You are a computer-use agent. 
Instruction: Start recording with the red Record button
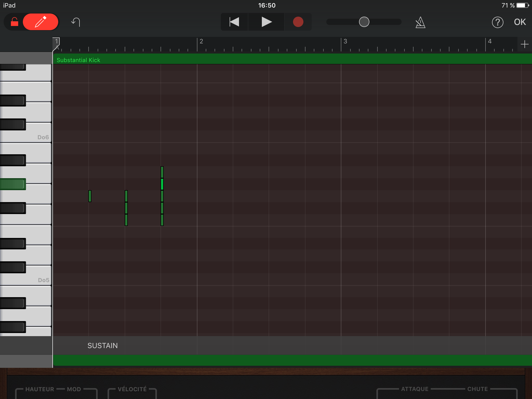pos(298,22)
